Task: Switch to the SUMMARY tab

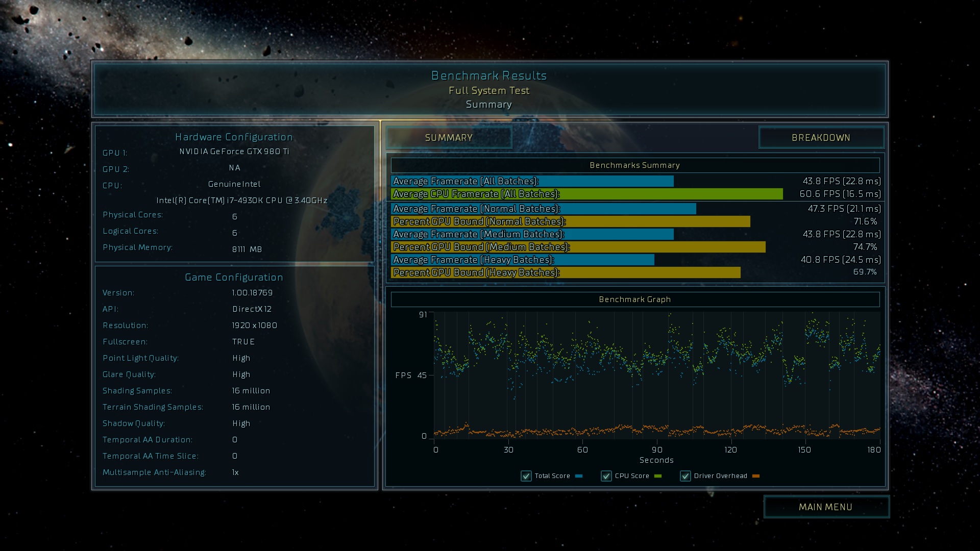Action: (449, 138)
